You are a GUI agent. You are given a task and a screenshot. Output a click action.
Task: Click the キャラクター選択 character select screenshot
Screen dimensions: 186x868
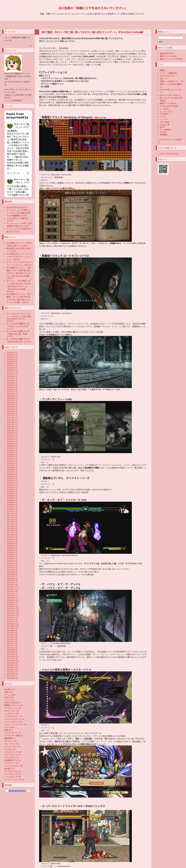85,216
